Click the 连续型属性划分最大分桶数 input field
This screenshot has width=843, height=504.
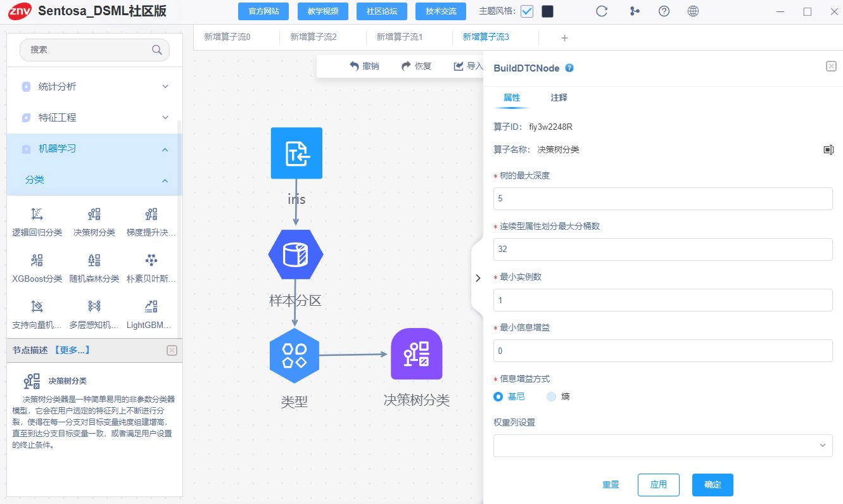663,249
